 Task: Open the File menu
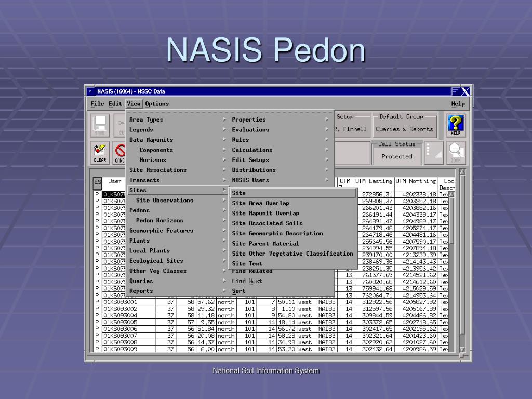point(97,104)
